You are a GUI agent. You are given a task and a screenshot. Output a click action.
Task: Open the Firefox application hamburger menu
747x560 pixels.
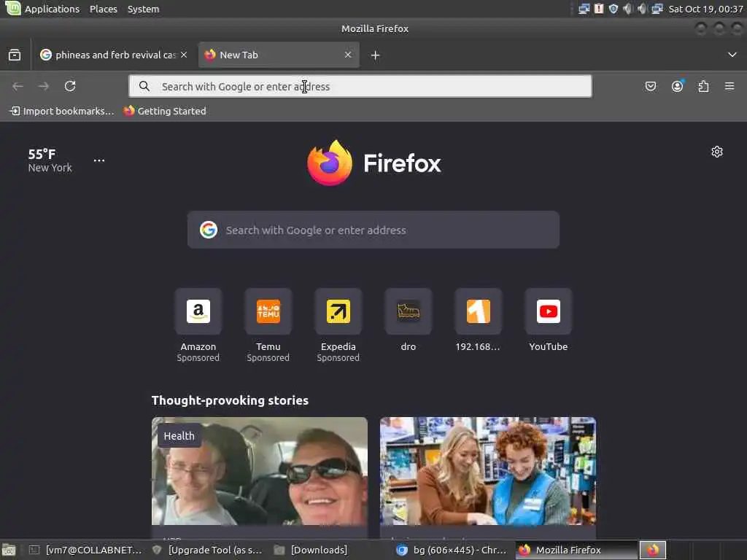click(729, 86)
